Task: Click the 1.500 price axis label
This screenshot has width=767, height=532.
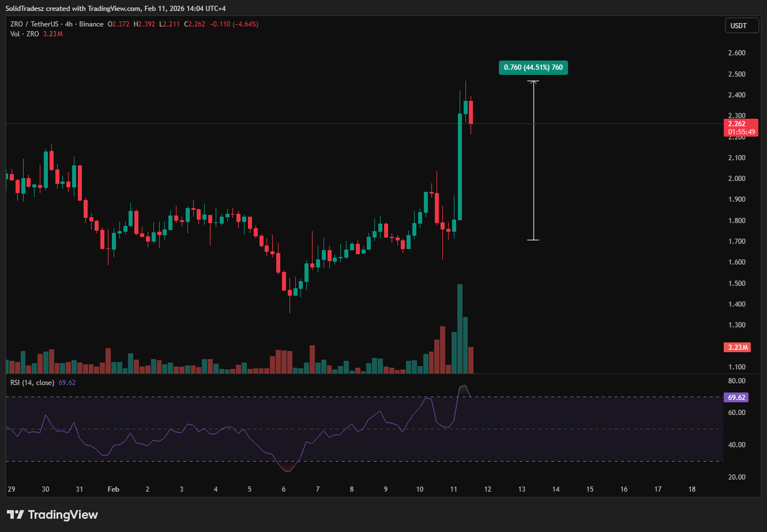Action: click(x=737, y=283)
